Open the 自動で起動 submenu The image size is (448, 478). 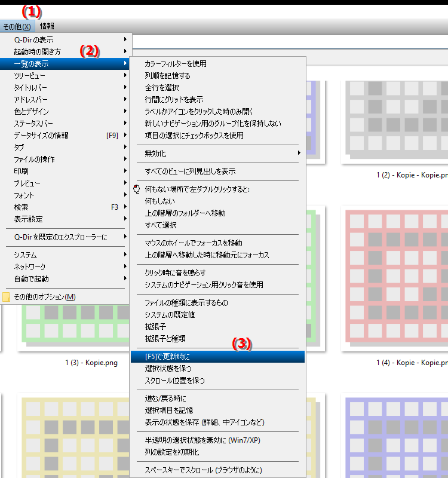(x=66, y=278)
